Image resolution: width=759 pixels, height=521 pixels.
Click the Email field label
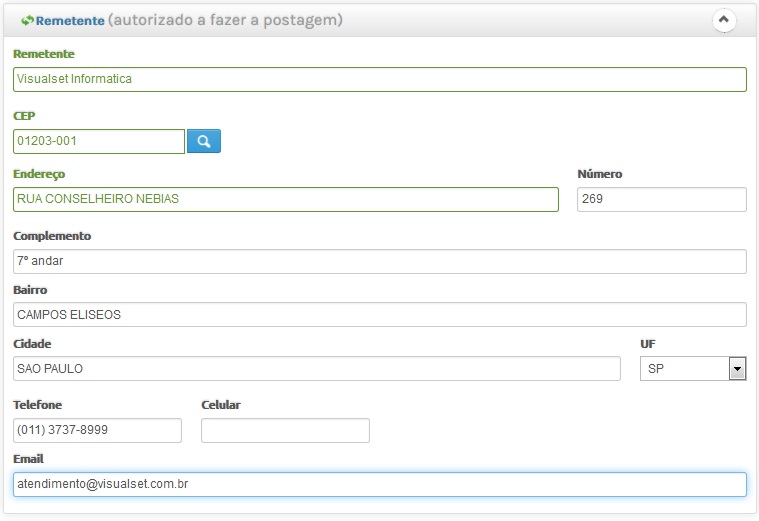29,459
